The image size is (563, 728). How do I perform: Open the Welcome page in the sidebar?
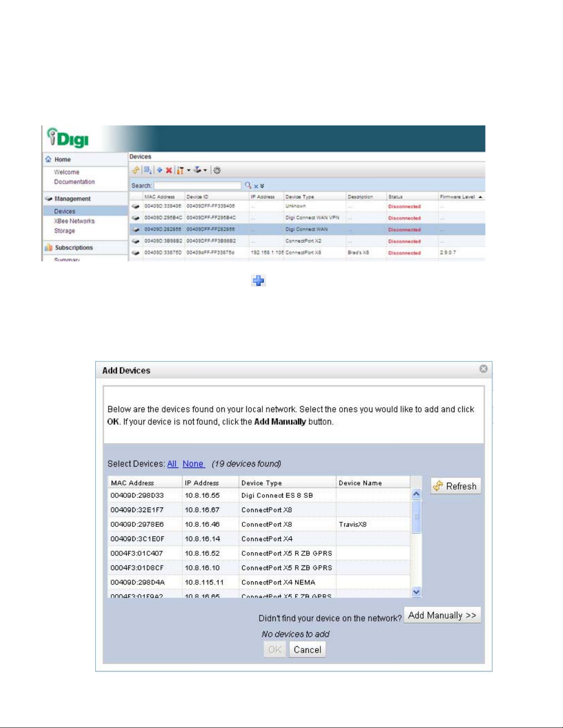point(67,172)
